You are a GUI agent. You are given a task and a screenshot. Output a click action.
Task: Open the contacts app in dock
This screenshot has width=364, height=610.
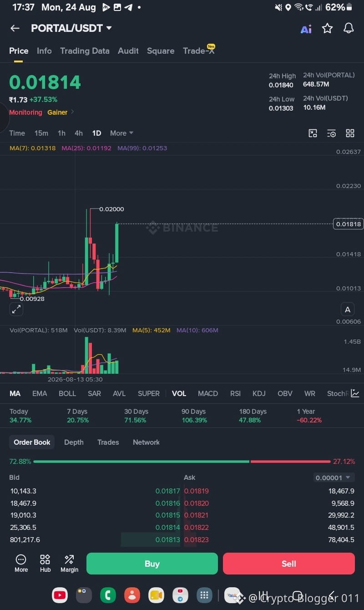132,595
